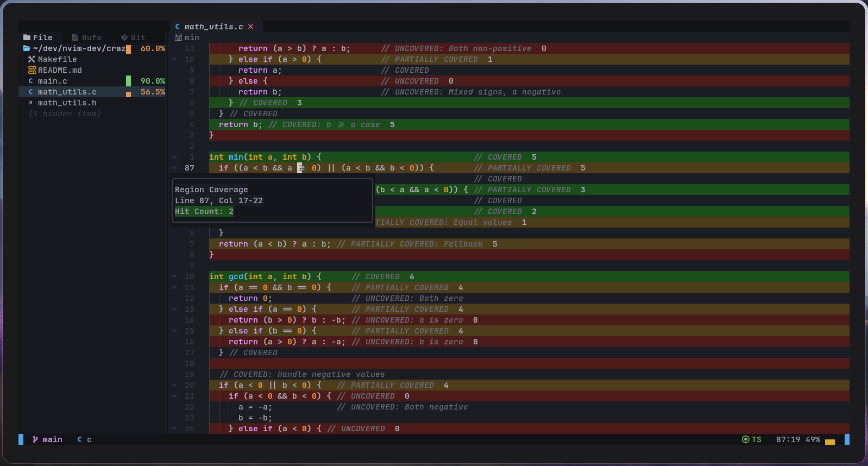Click the math_utils.h header icon
This screenshot has width=868, height=466.
31,103
